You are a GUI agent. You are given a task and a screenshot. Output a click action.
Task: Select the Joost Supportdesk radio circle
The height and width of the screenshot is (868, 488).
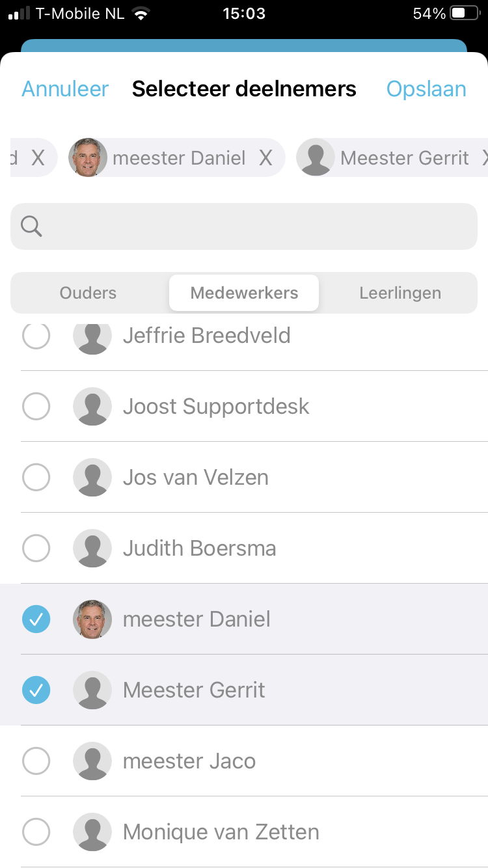pos(36,407)
